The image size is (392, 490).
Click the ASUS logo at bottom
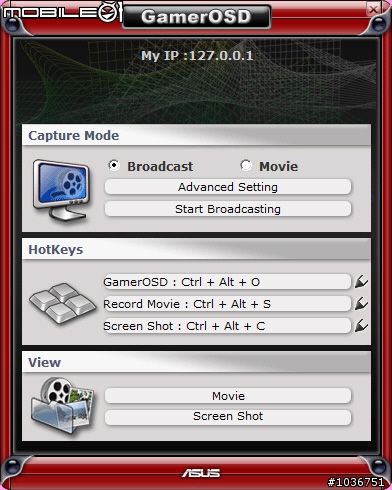coord(201,473)
